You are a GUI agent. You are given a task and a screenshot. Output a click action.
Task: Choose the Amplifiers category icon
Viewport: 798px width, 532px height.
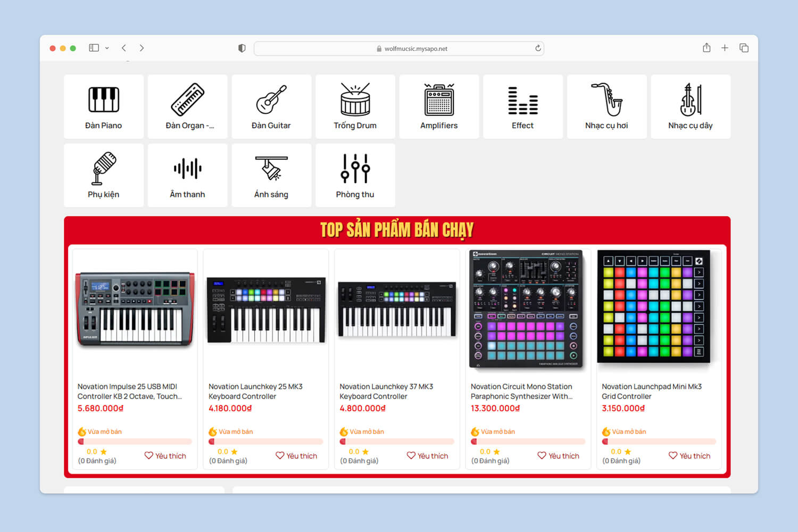(x=439, y=99)
